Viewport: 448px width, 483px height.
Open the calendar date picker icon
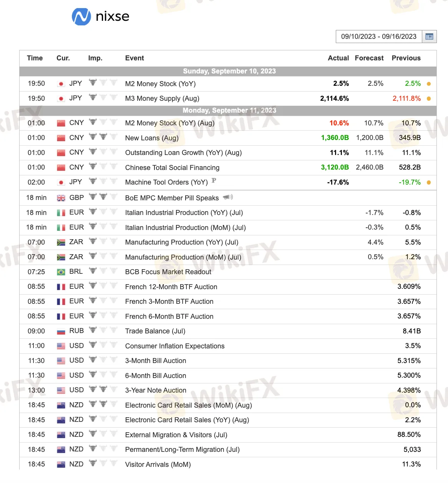click(429, 37)
